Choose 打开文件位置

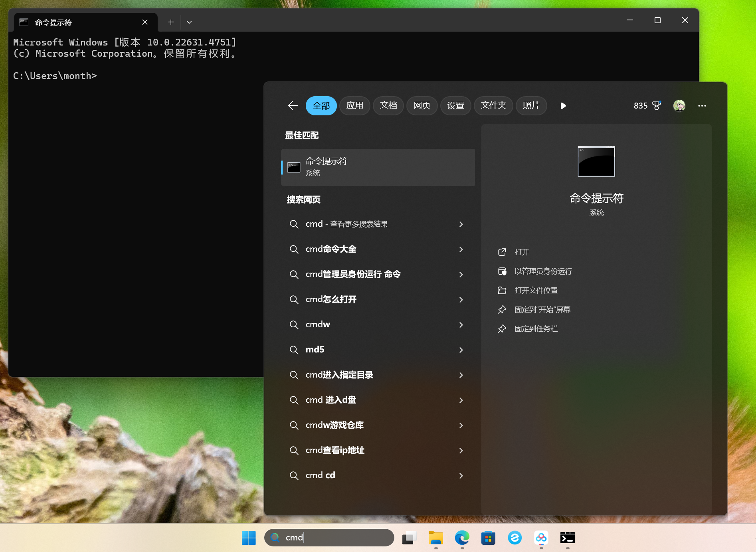click(536, 291)
